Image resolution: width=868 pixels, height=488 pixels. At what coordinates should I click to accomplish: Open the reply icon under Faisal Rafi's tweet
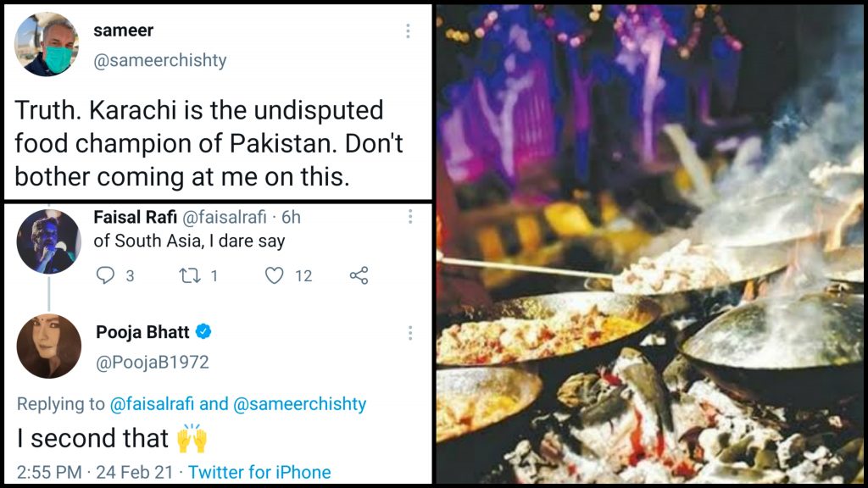pos(106,275)
